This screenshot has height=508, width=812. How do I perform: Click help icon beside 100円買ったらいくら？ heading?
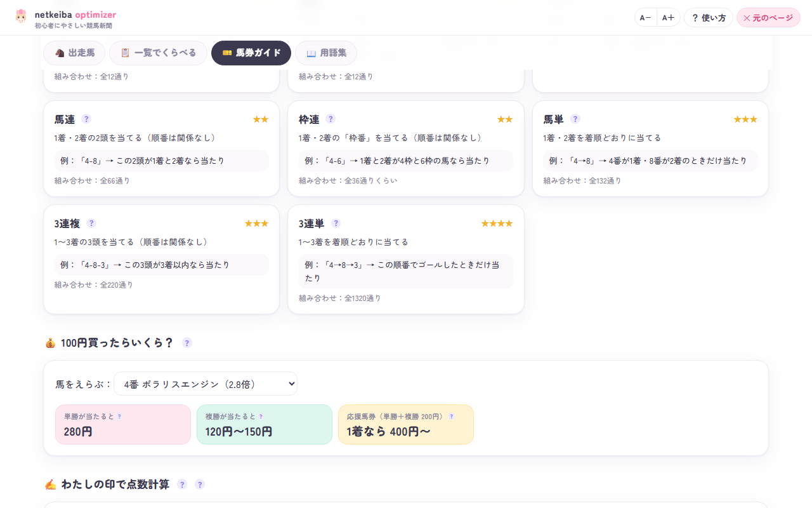click(187, 343)
